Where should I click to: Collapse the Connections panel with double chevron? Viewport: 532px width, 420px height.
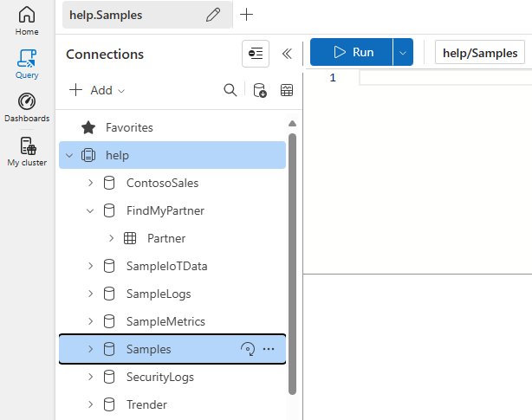click(x=288, y=53)
